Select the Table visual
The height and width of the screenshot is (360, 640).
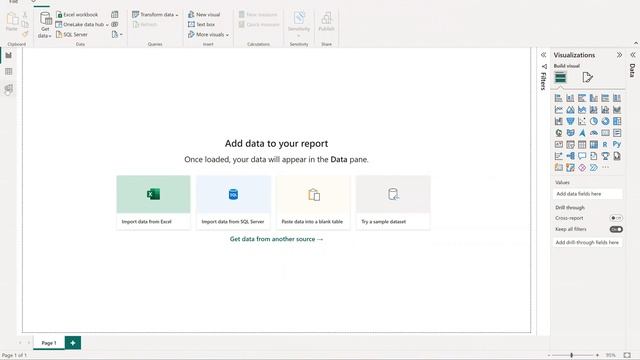tap(582, 144)
